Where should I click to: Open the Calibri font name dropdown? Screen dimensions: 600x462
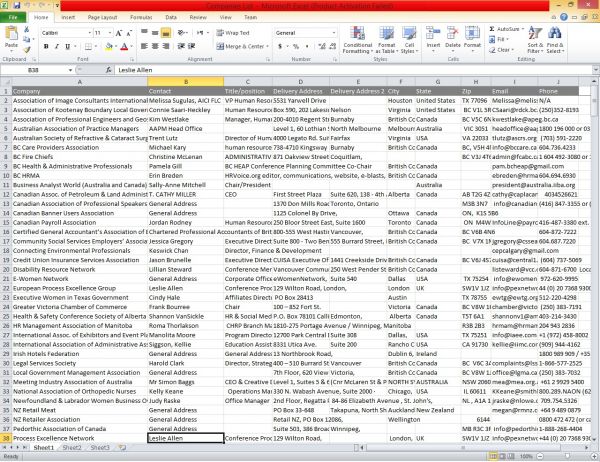click(90, 33)
